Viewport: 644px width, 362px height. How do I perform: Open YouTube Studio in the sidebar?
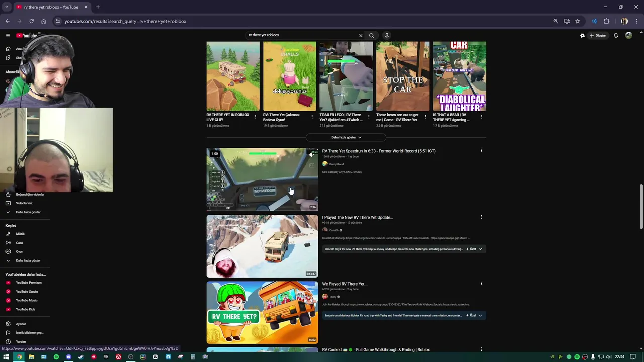(27, 292)
